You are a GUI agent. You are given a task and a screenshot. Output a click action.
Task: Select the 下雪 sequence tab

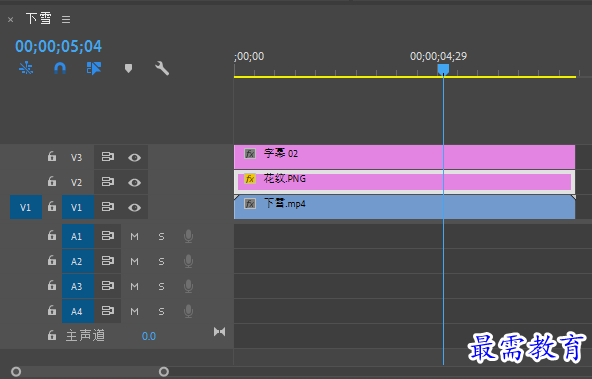pos(39,18)
